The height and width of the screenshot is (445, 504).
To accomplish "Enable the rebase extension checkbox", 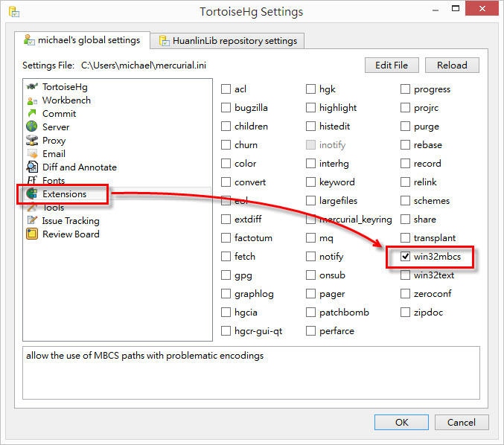I will pyautogui.click(x=405, y=145).
